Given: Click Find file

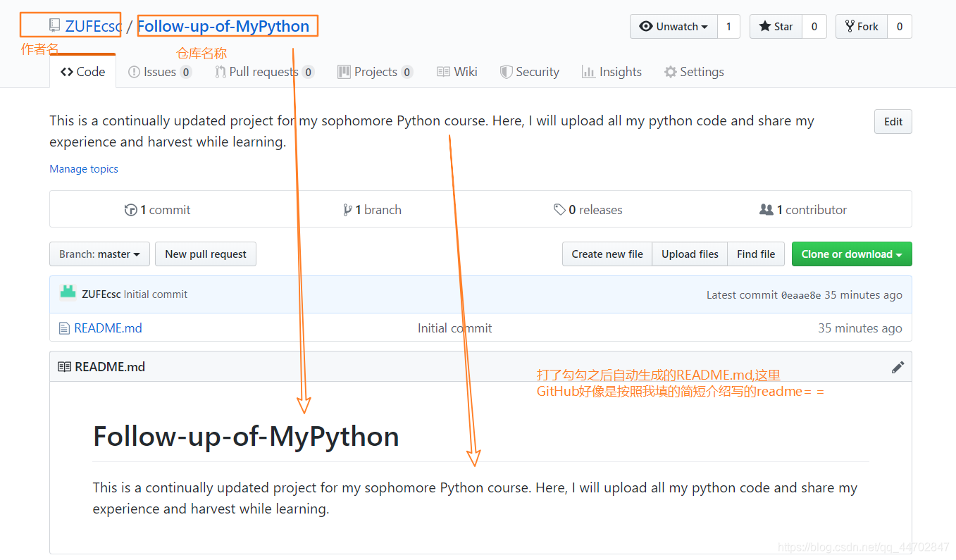Looking at the screenshot, I should coord(756,254).
